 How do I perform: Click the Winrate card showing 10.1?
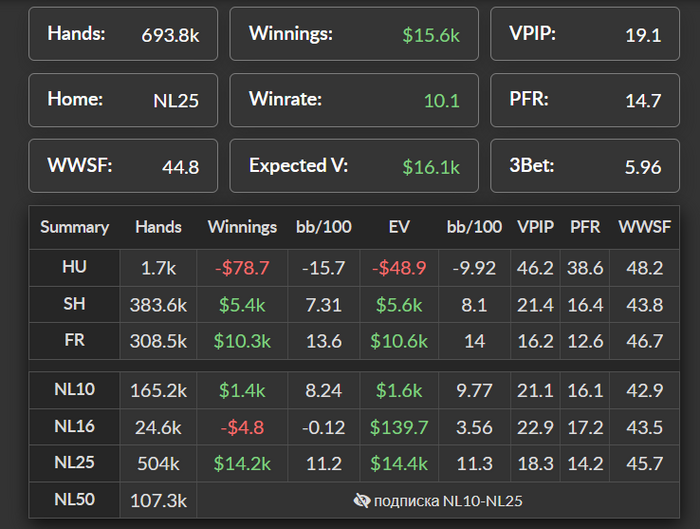coord(354,100)
